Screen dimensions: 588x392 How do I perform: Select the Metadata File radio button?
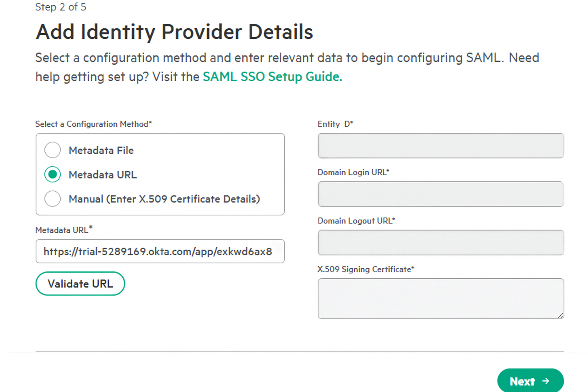52,150
